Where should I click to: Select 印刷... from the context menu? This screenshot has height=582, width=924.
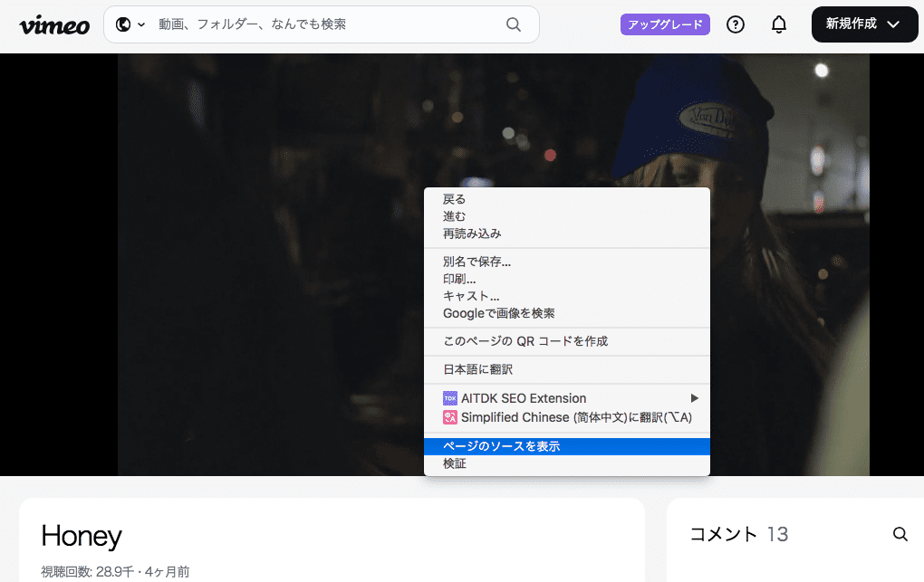coord(459,280)
